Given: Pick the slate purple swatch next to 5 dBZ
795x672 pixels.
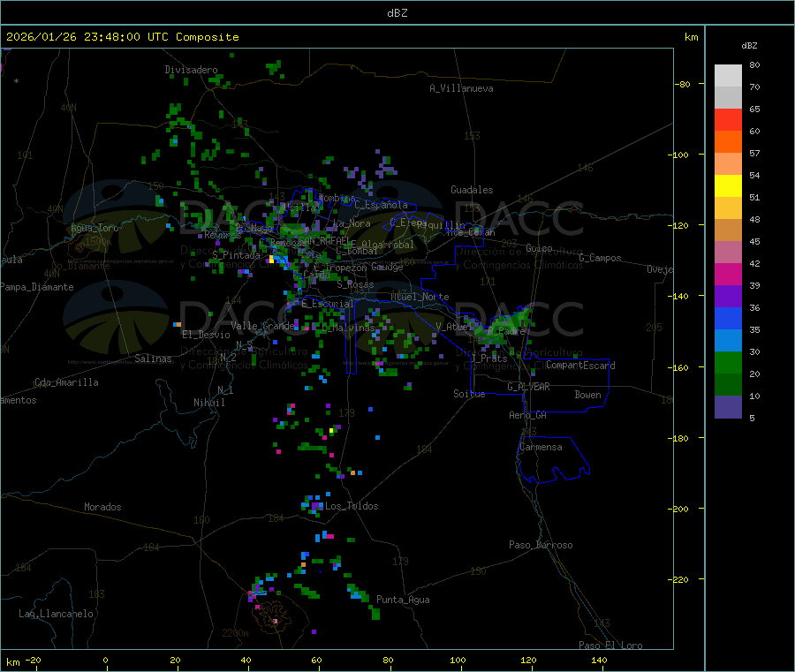Looking at the screenshot, I should click(x=728, y=407).
